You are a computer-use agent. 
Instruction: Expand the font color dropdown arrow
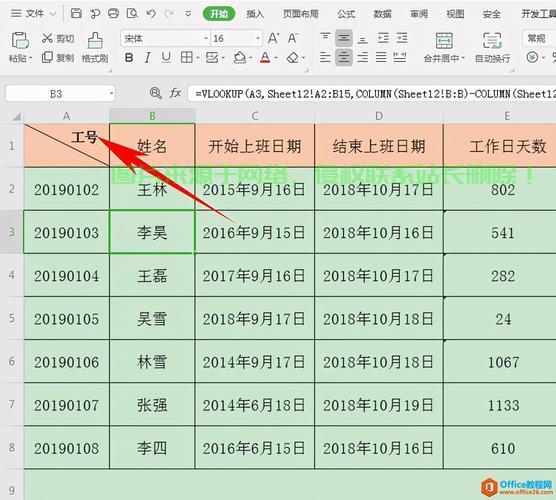coord(276,58)
